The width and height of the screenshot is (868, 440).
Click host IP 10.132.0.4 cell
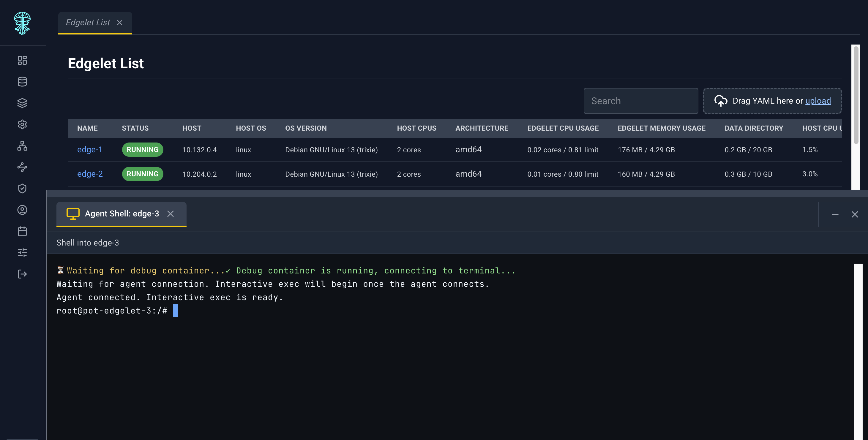[200, 150]
